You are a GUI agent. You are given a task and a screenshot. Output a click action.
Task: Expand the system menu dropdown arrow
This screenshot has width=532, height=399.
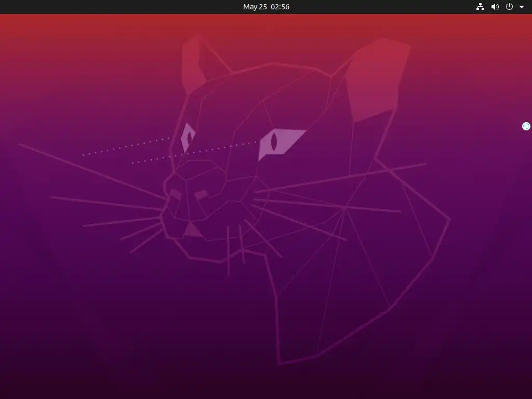[522, 7]
